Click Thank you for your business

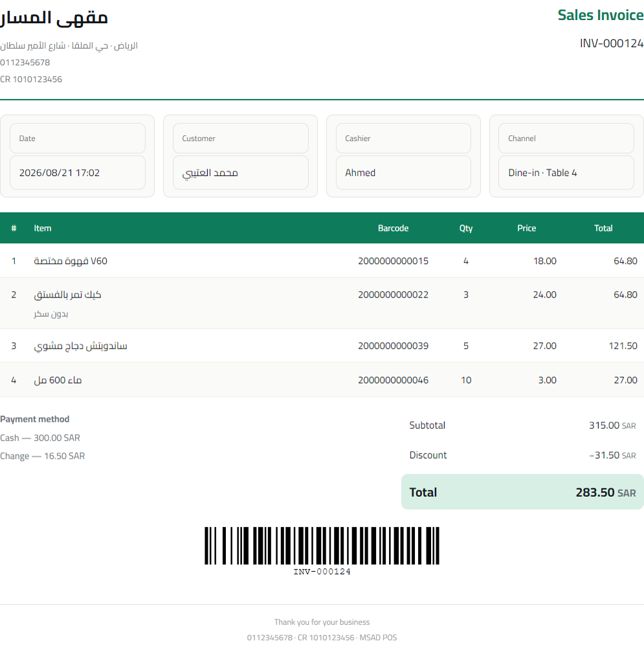point(322,622)
